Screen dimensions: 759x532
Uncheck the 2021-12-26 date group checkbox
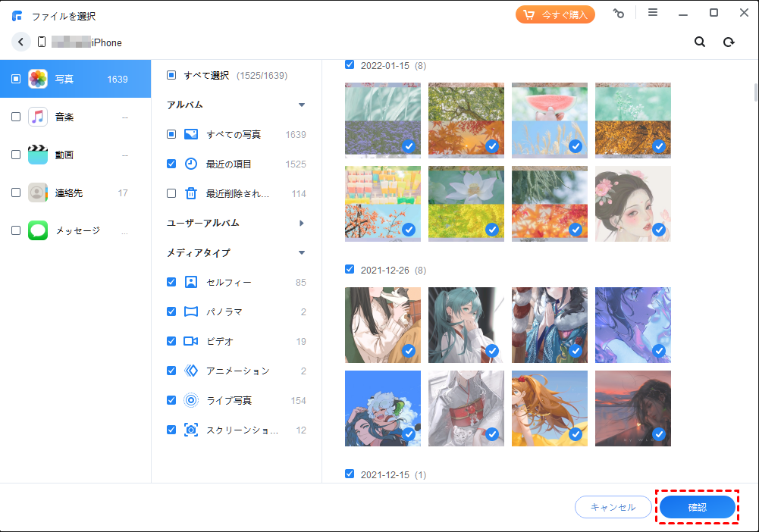[x=350, y=269]
